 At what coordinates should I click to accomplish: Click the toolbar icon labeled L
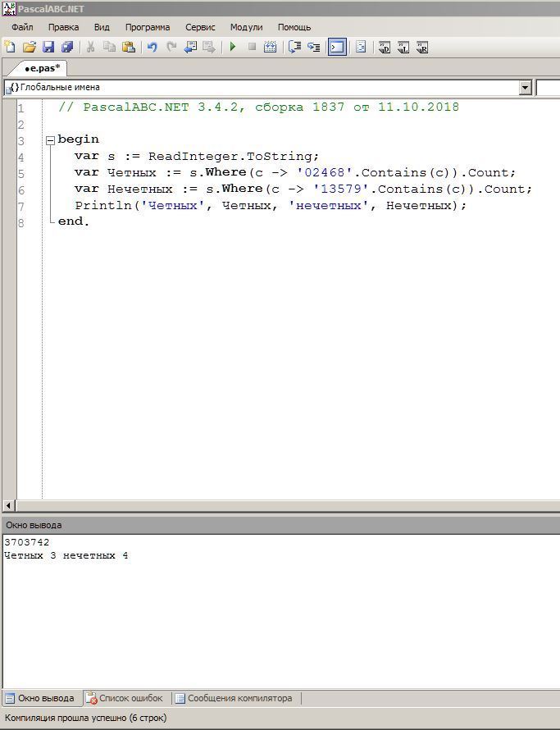pos(403,47)
